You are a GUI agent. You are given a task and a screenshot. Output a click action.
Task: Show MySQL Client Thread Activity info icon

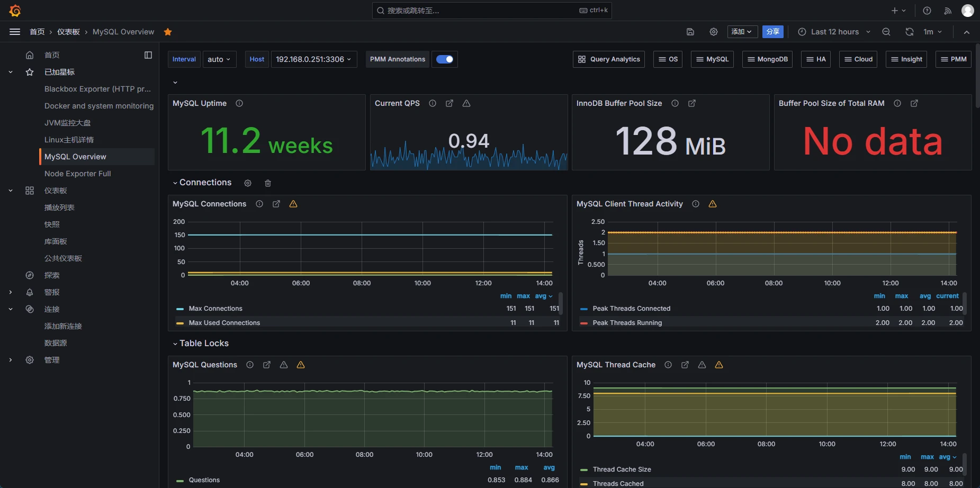696,204
